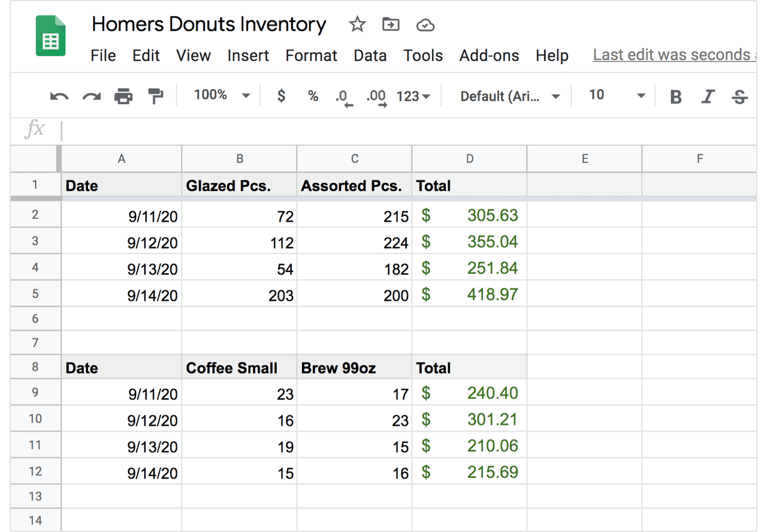The width and height of the screenshot is (767, 532).
Task: Open the Google Sheets home icon
Action: point(51,37)
